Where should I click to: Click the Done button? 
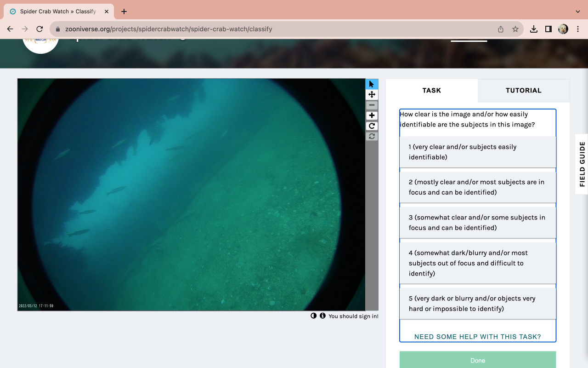tap(478, 360)
